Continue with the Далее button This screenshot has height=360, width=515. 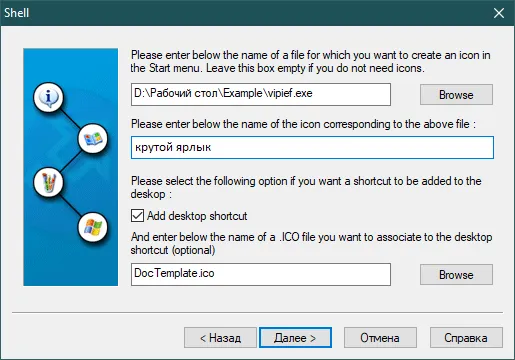pyautogui.click(x=295, y=338)
